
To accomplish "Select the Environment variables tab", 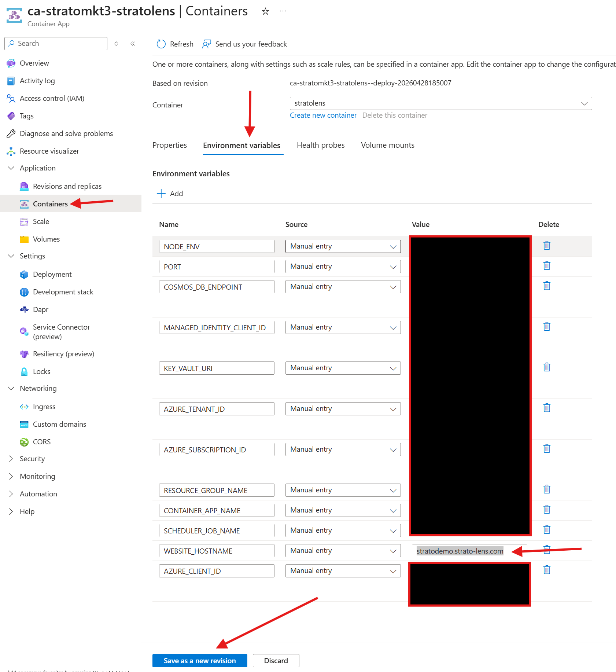I will pos(242,146).
